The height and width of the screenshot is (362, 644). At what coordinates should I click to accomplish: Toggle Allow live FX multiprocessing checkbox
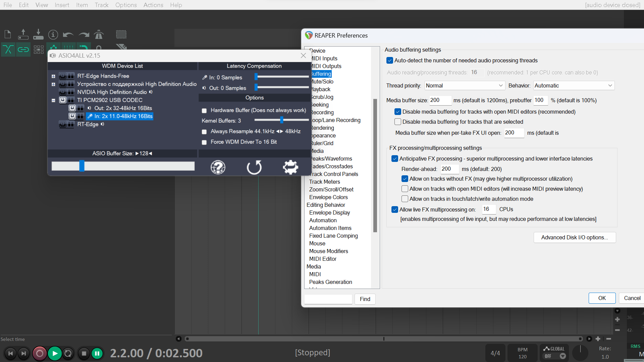395,209
